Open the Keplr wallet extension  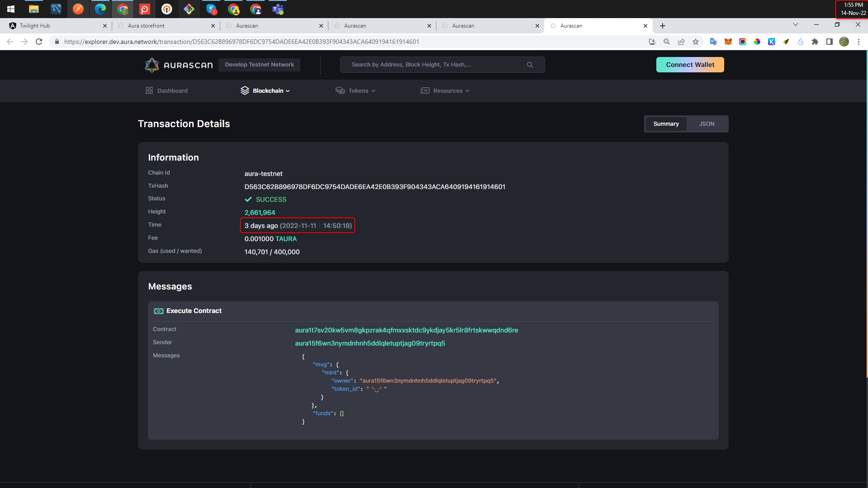coord(772,42)
